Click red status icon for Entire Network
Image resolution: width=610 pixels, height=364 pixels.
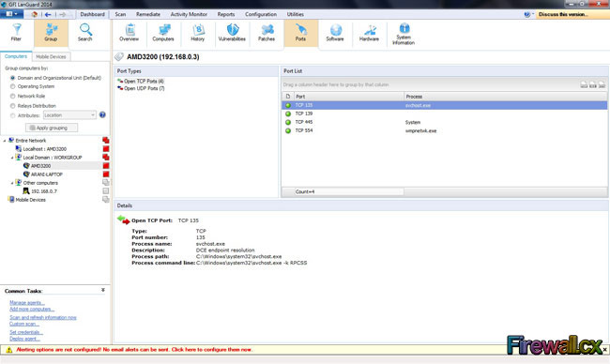[x=106, y=140]
